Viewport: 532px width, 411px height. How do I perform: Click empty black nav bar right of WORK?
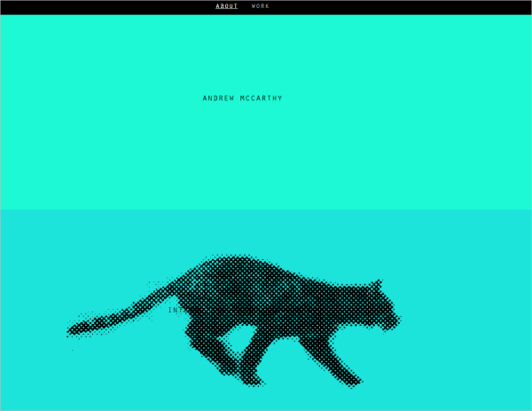click(x=399, y=6)
